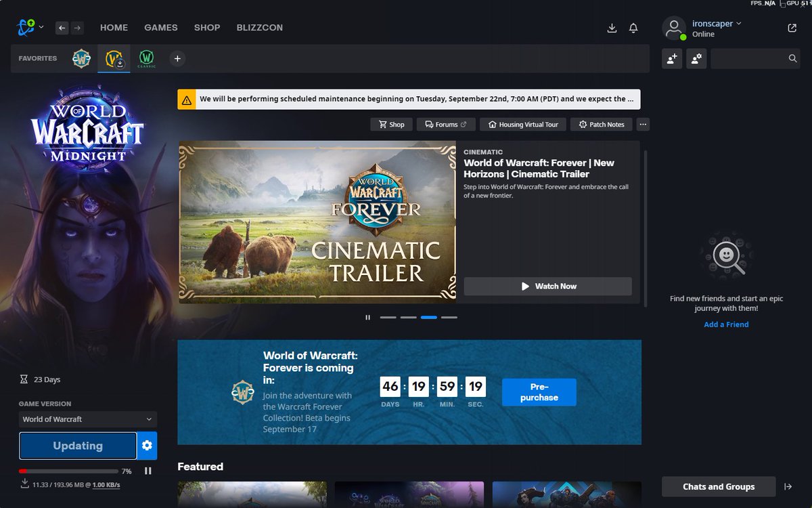Click the FAVORITES label
Screen dimensions: 812x508
click(x=38, y=59)
